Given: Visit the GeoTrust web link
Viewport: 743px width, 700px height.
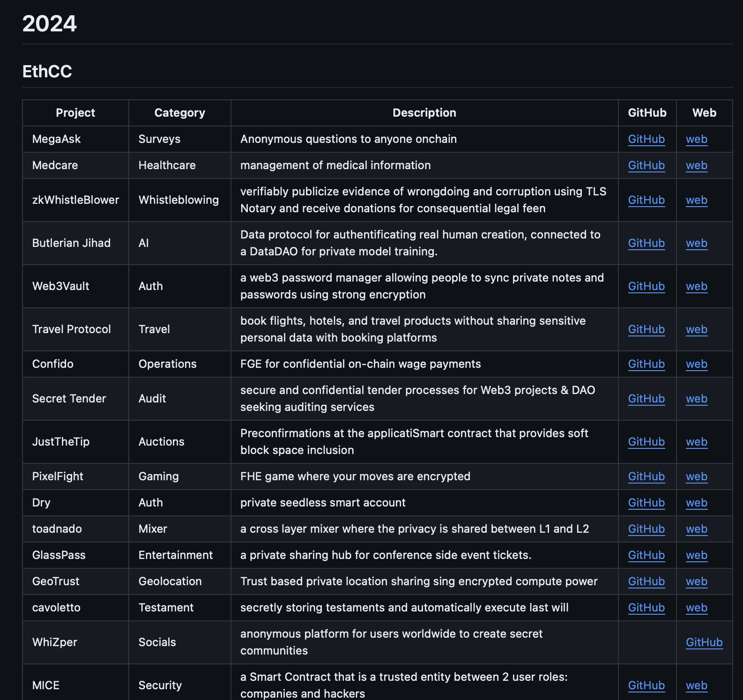Looking at the screenshot, I should (696, 581).
